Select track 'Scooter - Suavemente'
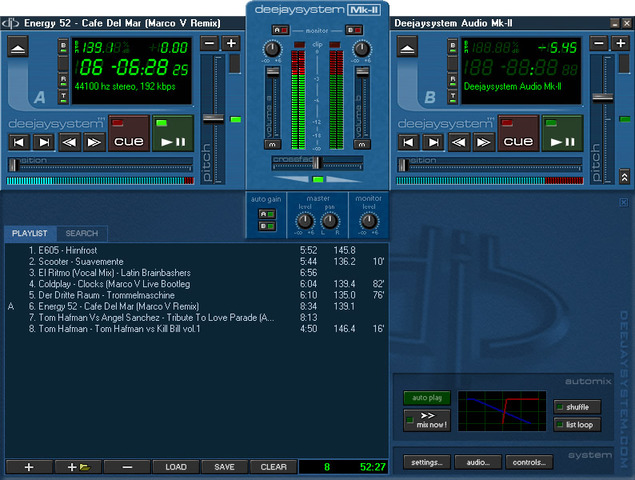This screenshot has width=635, height=480. pos(196,262)
